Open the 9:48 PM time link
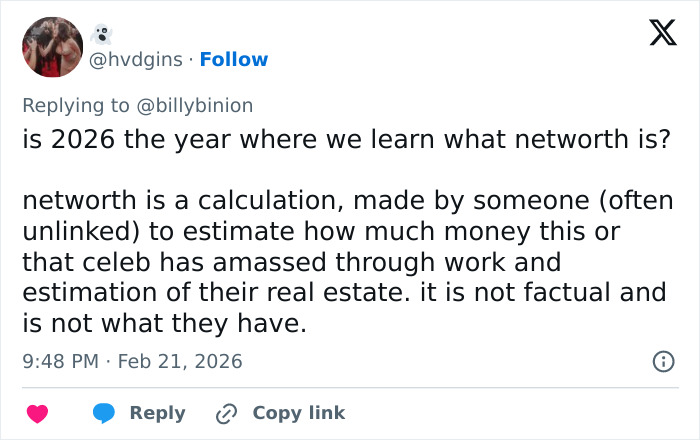Image resolution: width=700 pixels, height=440 pixels. [59, 361]
